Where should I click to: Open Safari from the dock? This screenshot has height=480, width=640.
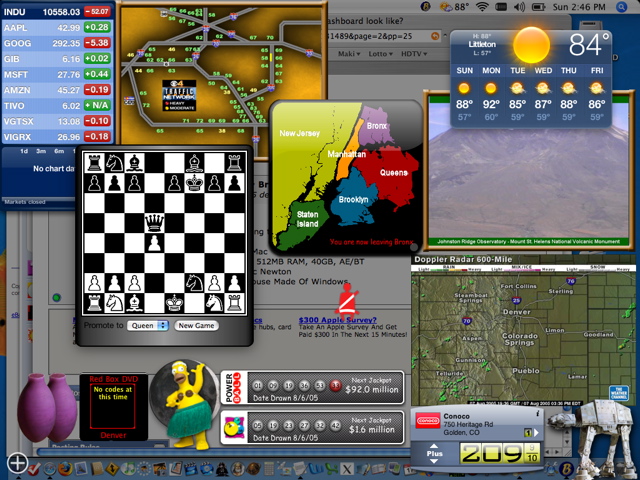point(50,469)
